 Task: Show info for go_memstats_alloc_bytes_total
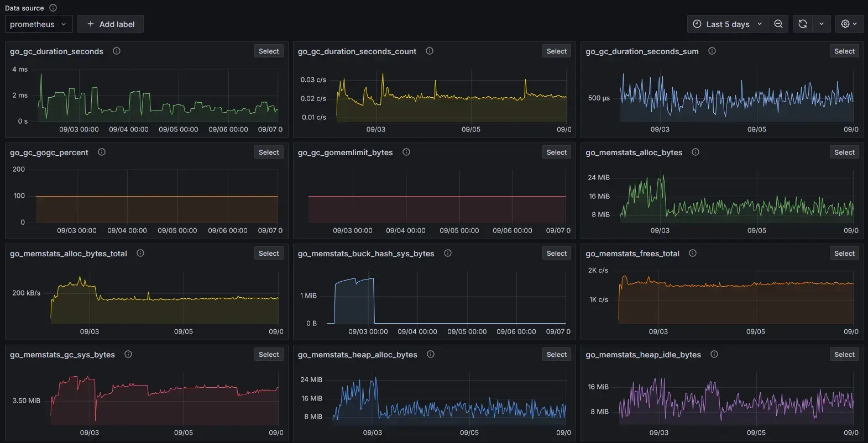(140, 253)
